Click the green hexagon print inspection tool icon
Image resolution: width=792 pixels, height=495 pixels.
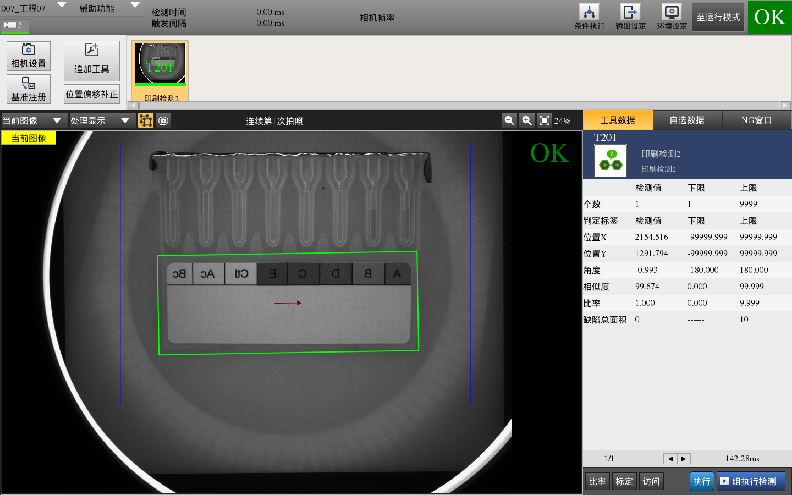[611, 161]
